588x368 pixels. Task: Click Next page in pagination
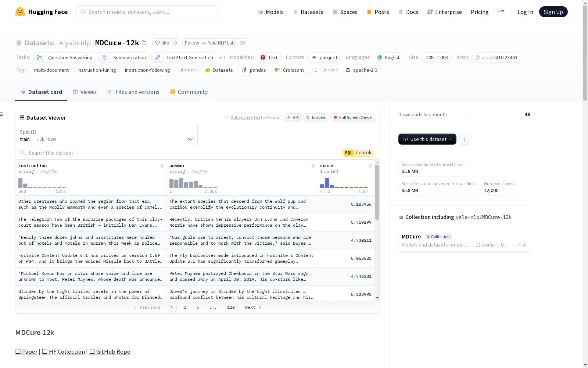[253, 307]
